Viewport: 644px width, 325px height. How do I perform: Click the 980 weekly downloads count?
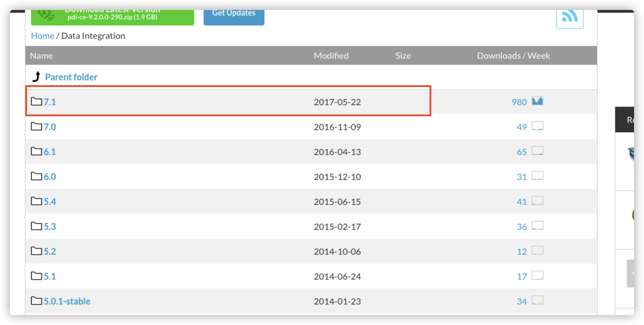click(x=519, y=102)
